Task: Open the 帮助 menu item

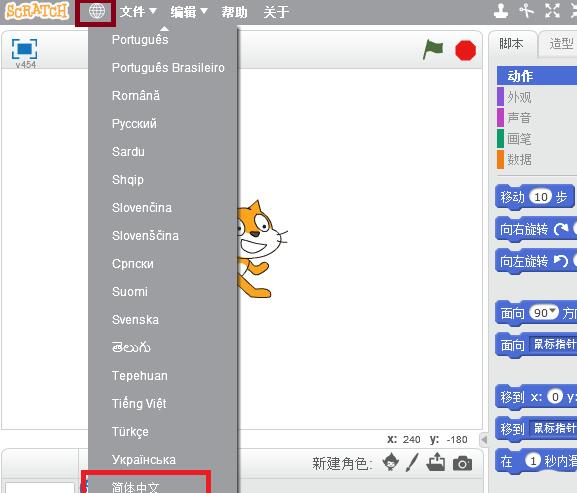Action: [x=234, y=12]
